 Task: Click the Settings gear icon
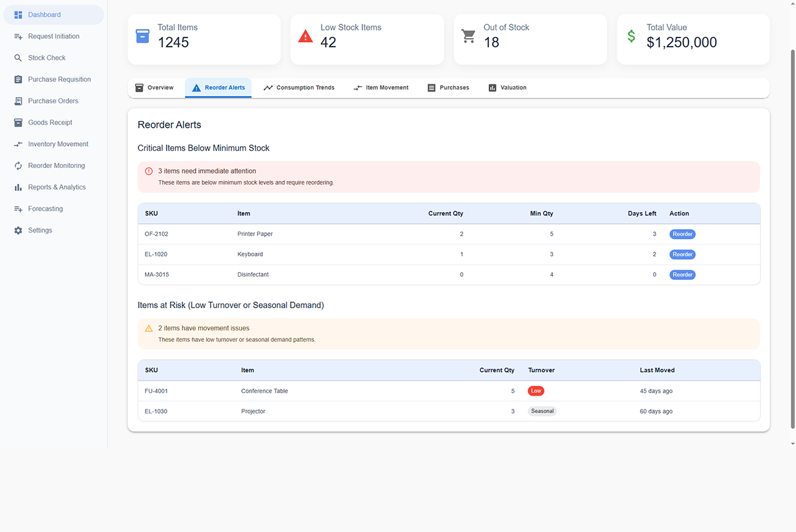[x=18, y=230]
